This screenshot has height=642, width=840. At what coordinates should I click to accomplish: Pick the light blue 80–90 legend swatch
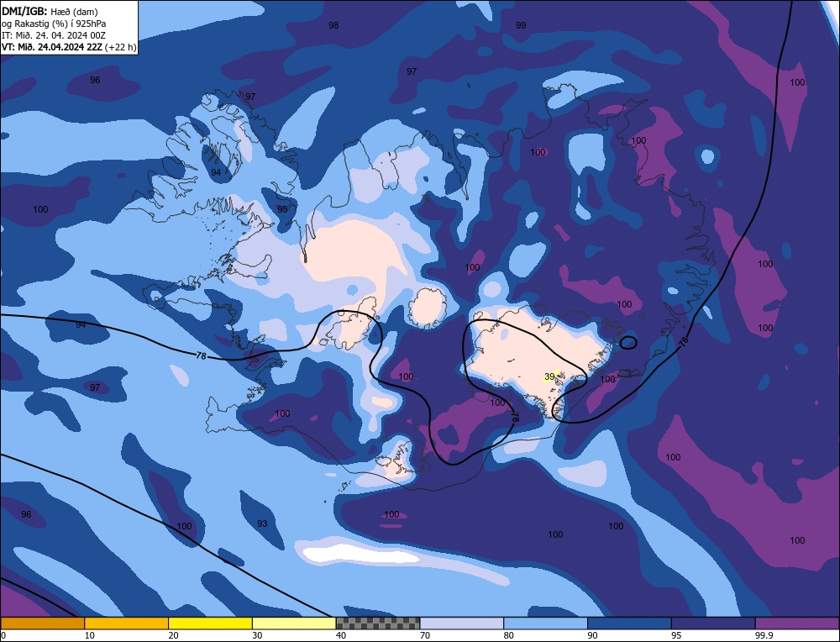click(x=545, y=624)
